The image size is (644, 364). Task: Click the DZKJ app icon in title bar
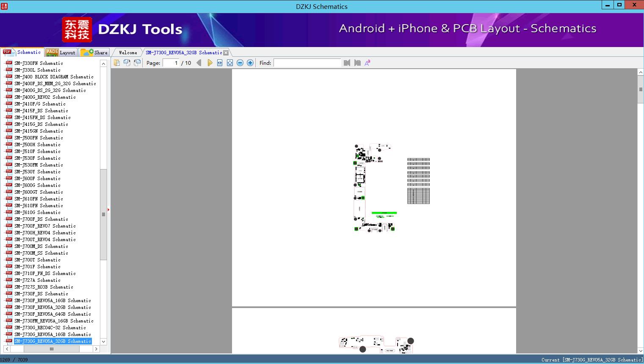(x=4, y=6)
